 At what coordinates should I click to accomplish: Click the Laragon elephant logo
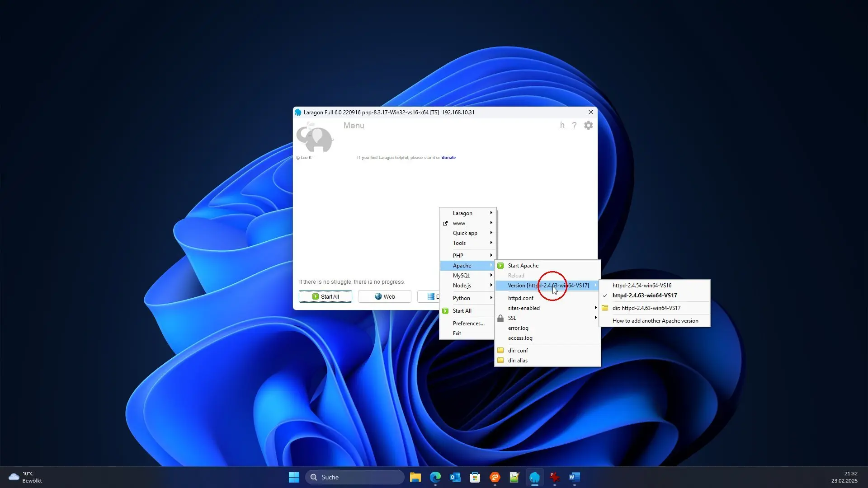315,138
